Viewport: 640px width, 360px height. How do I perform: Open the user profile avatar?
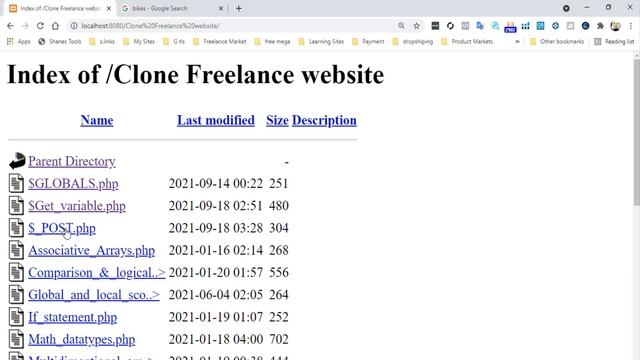[616, 26]
